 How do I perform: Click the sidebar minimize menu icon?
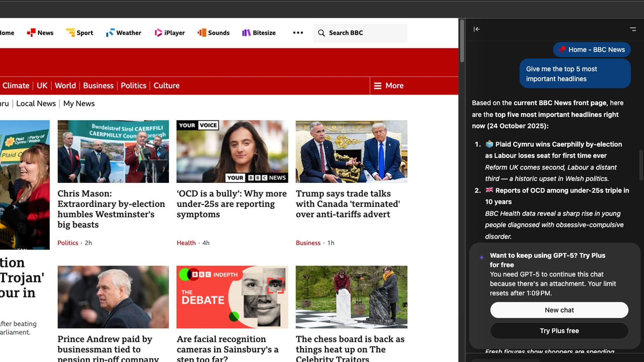coord(633,29)
